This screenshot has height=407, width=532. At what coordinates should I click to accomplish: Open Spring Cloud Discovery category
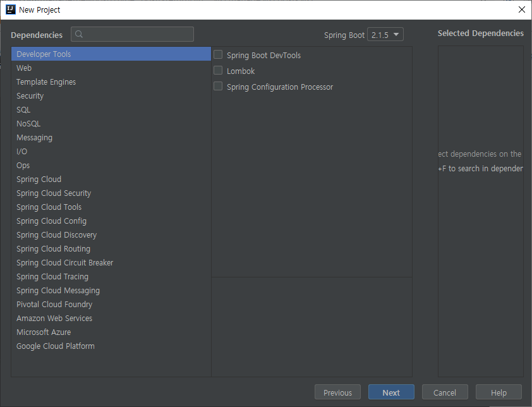click(111, 235)
